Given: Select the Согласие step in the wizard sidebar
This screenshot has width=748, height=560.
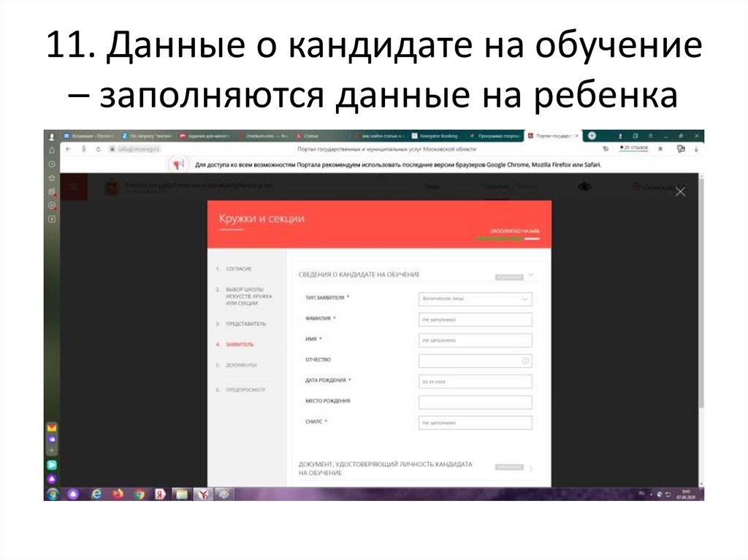Looking at the screenshot, I should point(239,269).
